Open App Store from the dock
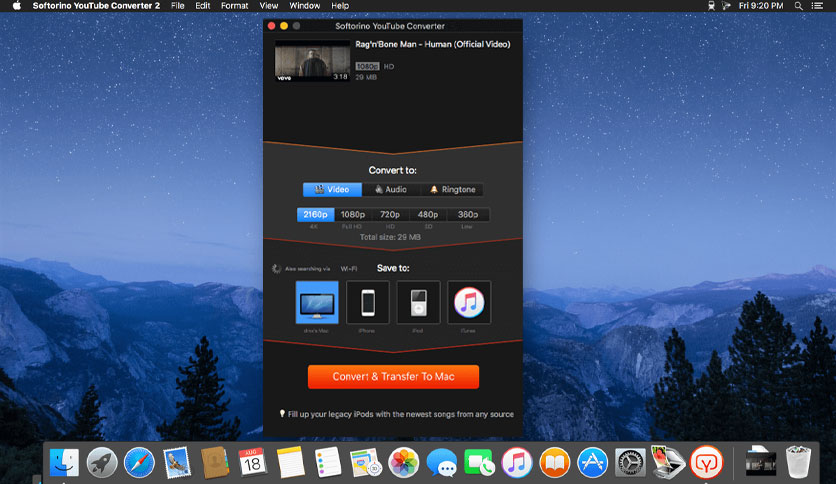 [592, 462]
